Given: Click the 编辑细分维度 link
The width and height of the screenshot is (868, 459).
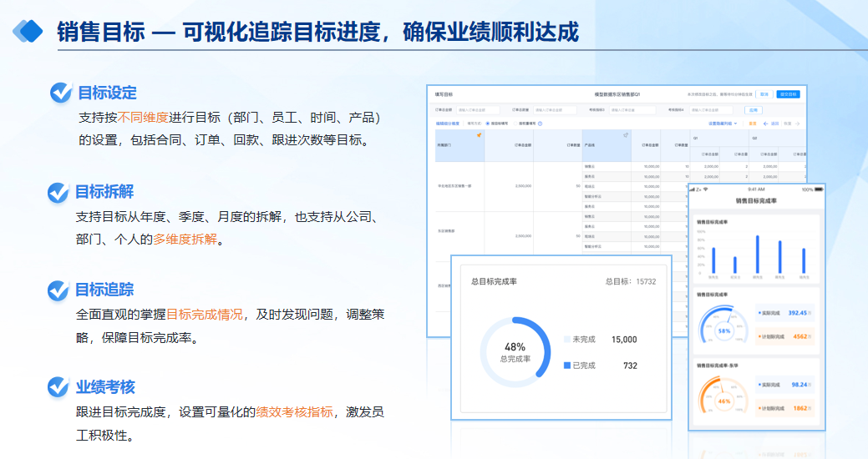Looking at the screenshot, I should [447, 124].
